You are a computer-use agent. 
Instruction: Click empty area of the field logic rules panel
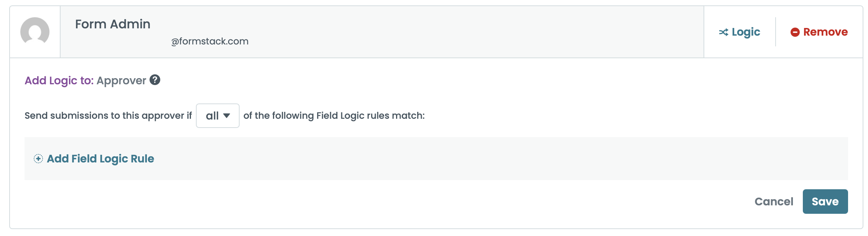[498, 159]
